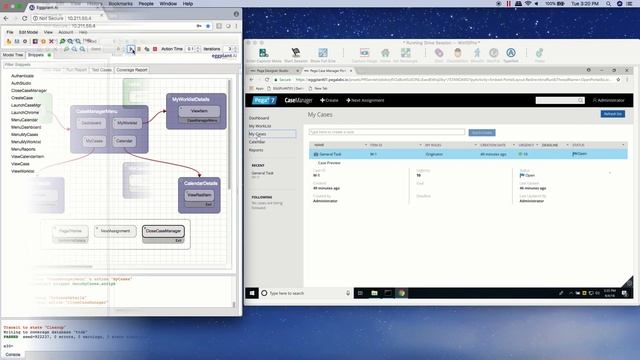Image resolution: width=640 pixels, height=360 pixels.
Task: Click the ViewItem action in MyWorklistDetails state
Action: click(199, 111)
